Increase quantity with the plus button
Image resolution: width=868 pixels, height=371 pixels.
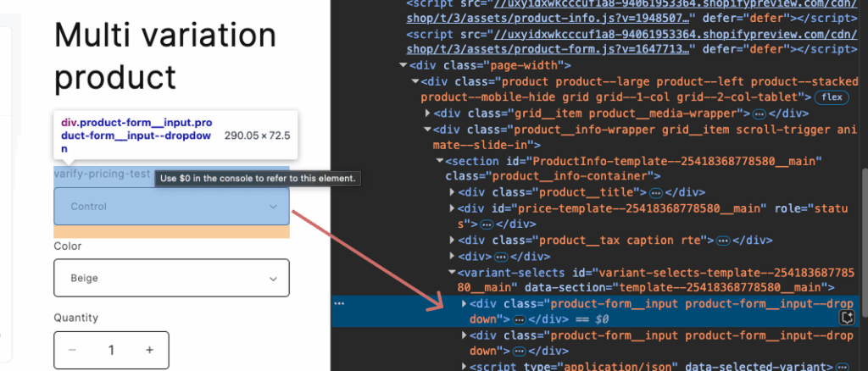(x=149, y=350)
